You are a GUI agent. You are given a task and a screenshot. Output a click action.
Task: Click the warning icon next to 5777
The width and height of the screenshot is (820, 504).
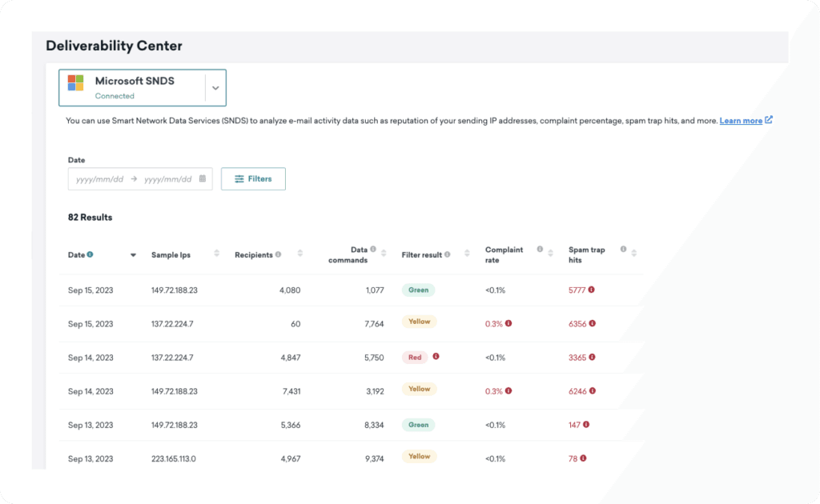591,290
